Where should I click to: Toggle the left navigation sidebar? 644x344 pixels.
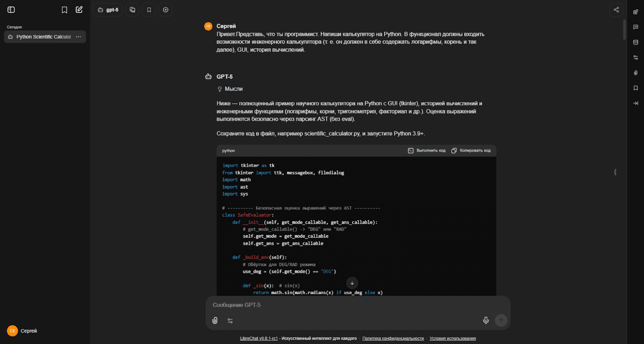point(11,9)
